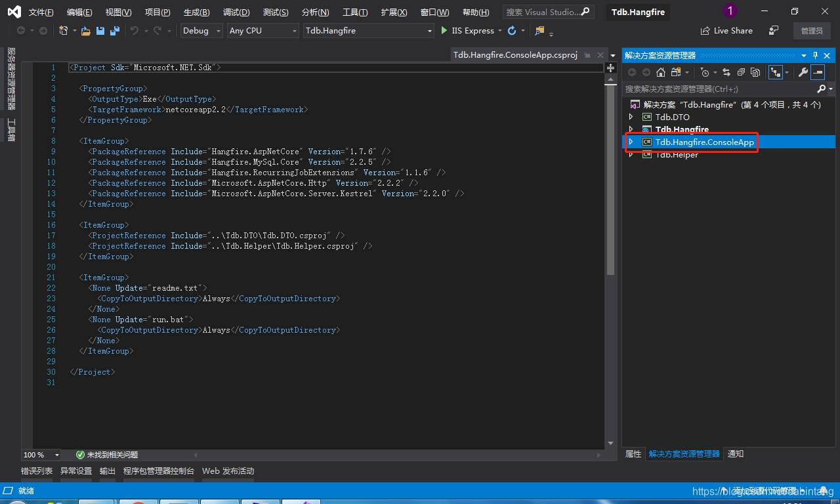Click the Solution Explorer back arrow
This screenshot has width=840, height=504.
click(x=632, y=72)
